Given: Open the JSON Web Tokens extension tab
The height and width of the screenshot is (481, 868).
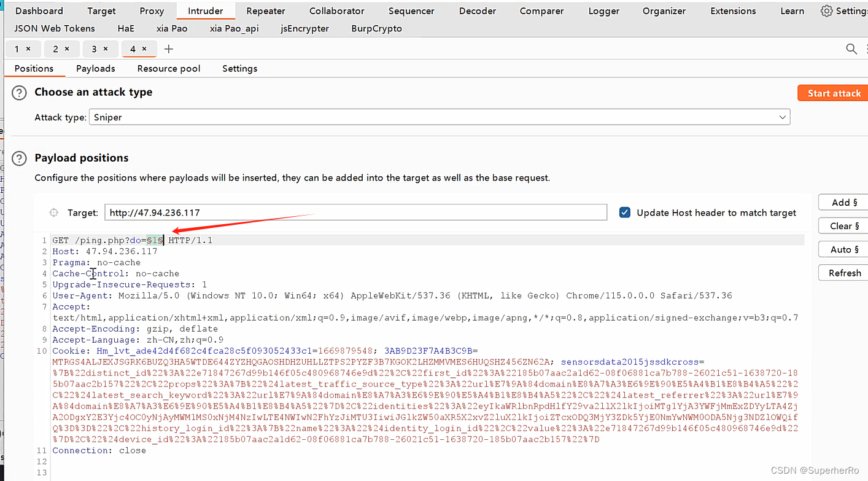Looking at the screenshot, I should pos(55,28).
